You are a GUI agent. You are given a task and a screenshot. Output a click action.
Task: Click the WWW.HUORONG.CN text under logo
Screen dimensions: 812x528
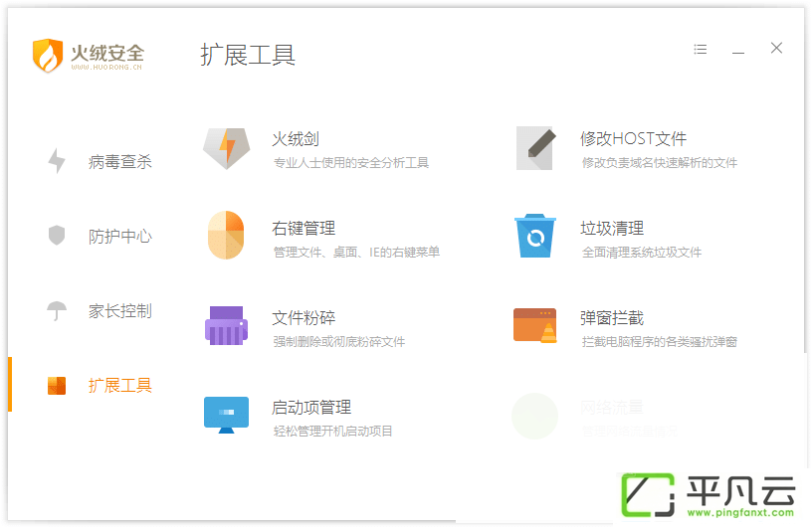pos(106,68)
